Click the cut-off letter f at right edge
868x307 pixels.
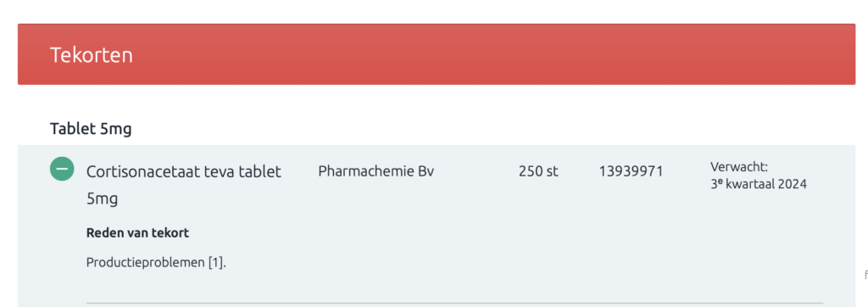865,274
